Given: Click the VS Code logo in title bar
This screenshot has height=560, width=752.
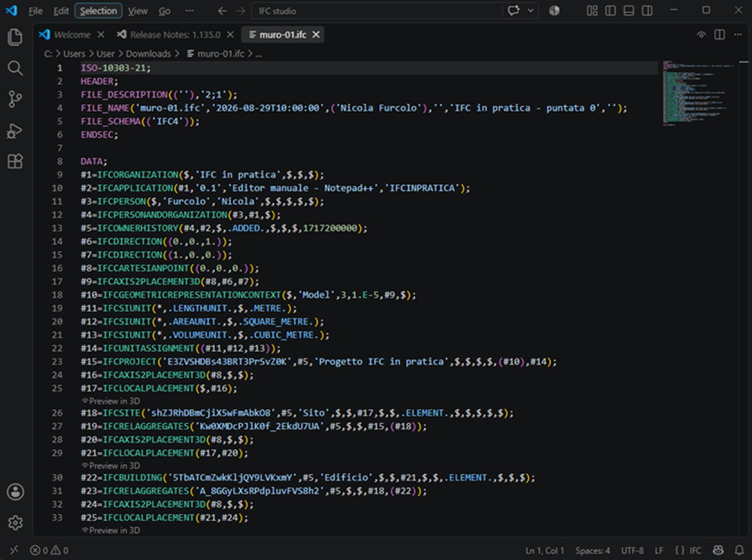Looking at the screenshot, I should (x=11, y=11).
